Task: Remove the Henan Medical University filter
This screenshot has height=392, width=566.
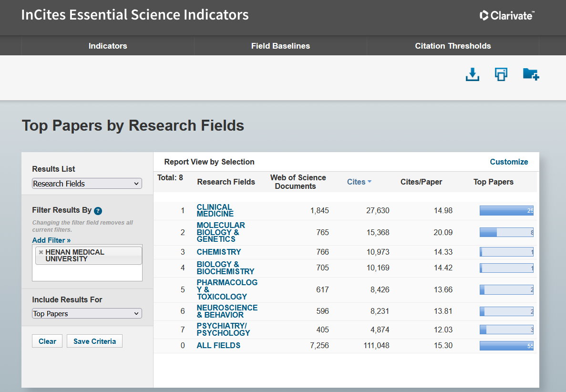Action: [x=41, y=252]
